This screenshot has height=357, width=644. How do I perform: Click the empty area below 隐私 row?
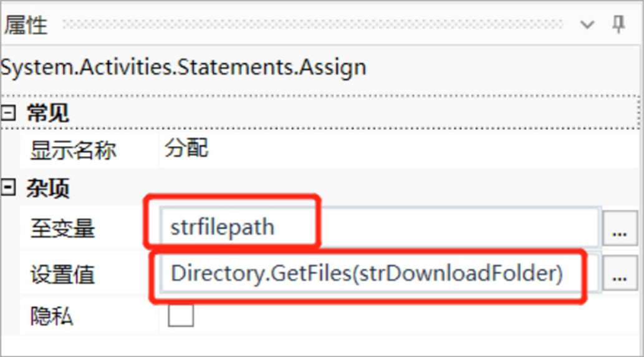[x=320, y=345]
